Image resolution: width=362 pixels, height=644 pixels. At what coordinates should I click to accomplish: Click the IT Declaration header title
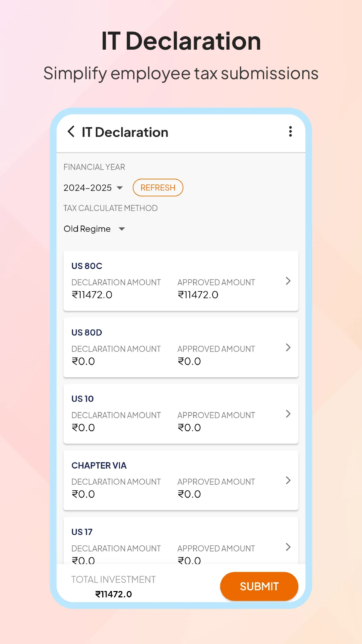pyautogui.click(x=125, y=132)
